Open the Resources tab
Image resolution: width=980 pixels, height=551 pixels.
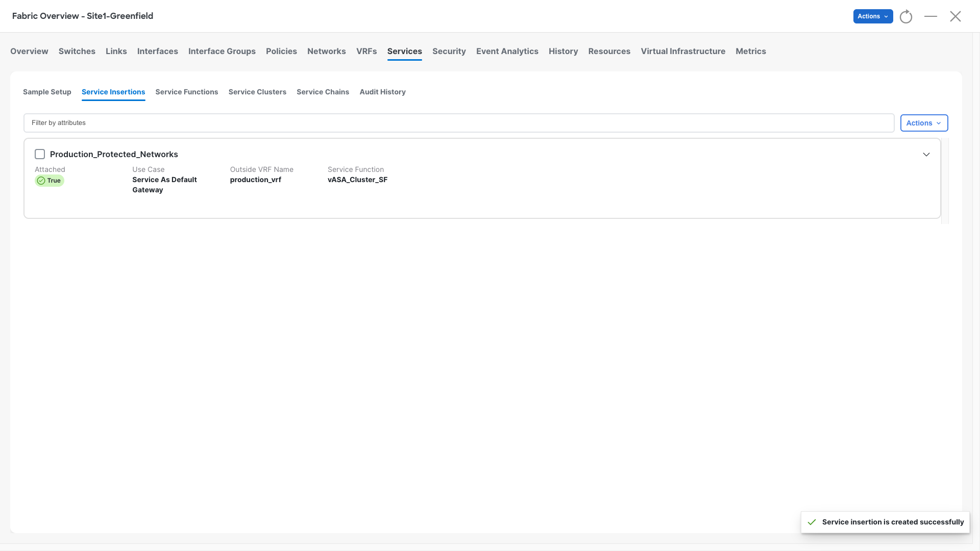(x=609, y=51)
